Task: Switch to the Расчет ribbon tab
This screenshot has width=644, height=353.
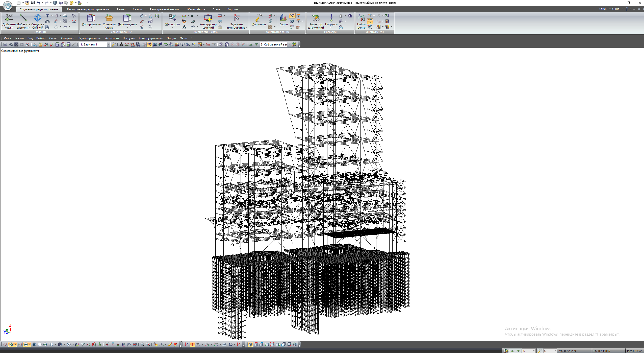Action: coord(121,9)
